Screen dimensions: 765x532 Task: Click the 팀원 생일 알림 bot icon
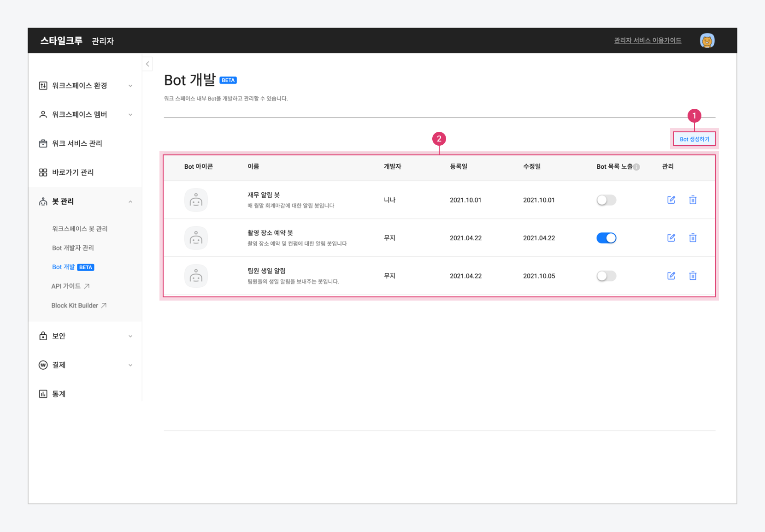point(196,276)
